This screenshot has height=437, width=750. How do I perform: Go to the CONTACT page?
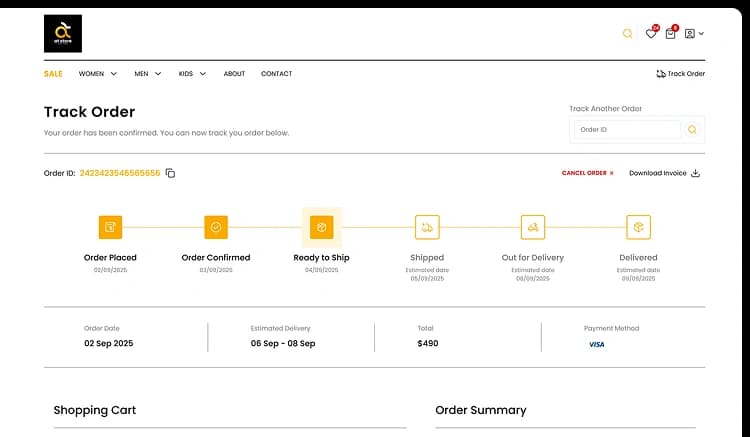pos(276,74)
